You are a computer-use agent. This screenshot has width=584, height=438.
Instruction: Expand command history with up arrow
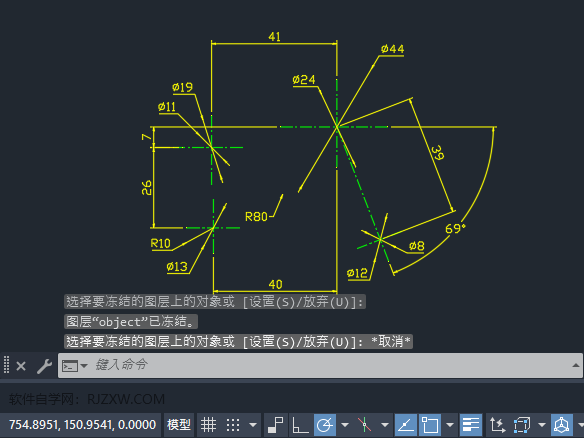pyautogui.click(x=576, y=365)
